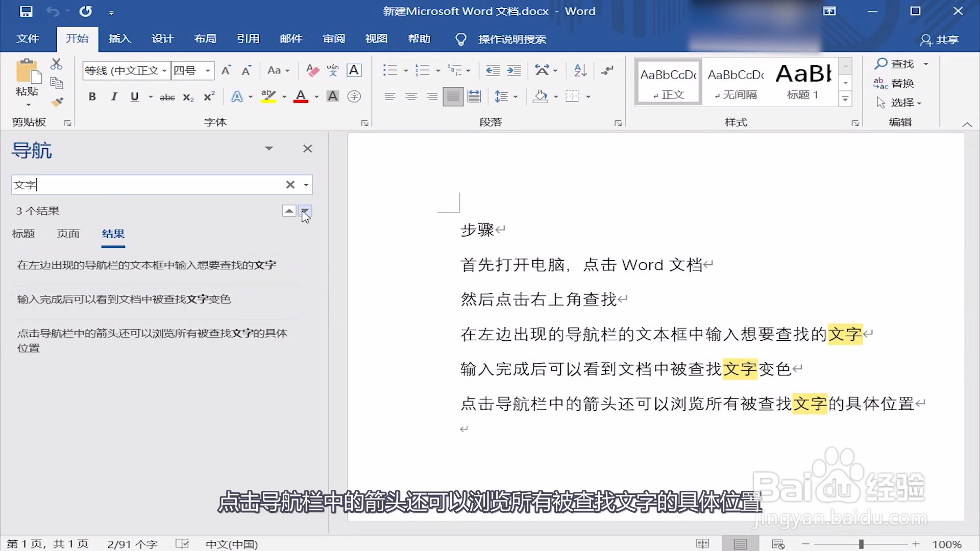Open the font size dropdown
The image size is (980, 551).
(208, 70)
